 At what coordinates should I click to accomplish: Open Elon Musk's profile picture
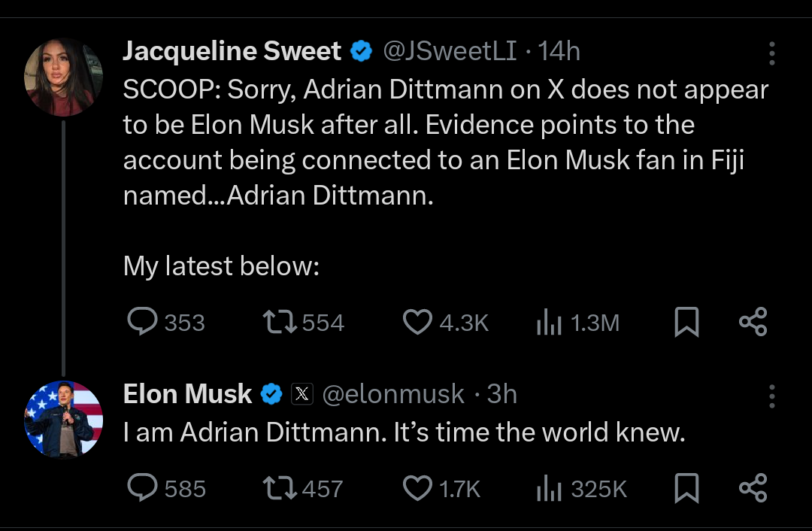coord(63,419)
